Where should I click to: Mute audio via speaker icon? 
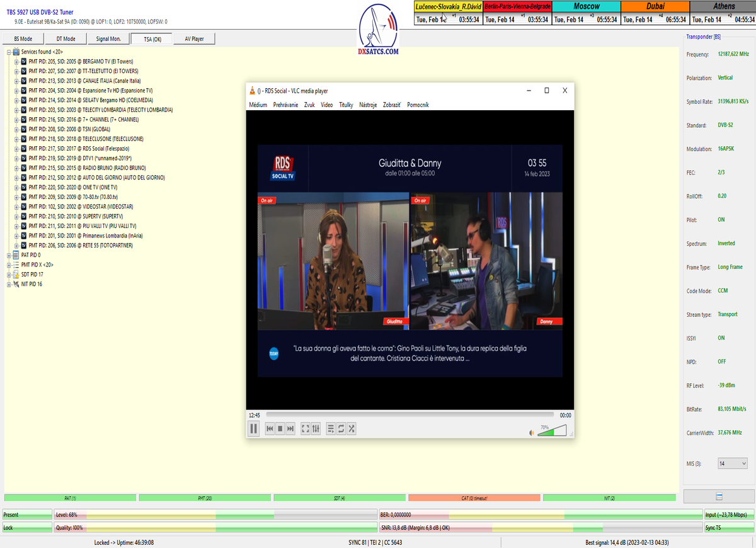(531, 433)
